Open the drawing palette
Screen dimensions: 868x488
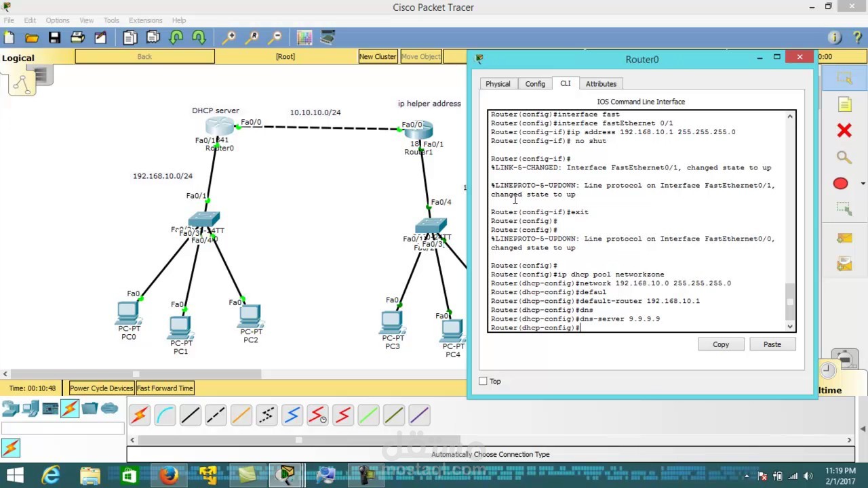click(304, 37)
